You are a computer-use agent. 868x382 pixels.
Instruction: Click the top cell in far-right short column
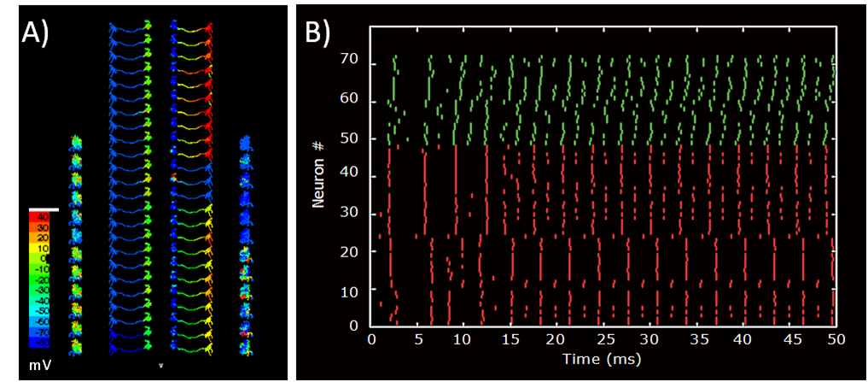(x=247, y=142)
